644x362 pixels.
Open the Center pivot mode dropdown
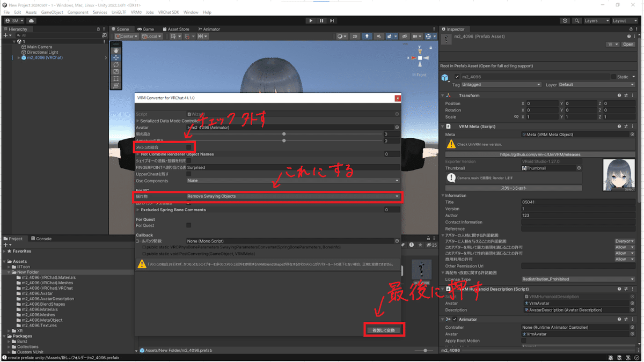click(x=127, y=36)
